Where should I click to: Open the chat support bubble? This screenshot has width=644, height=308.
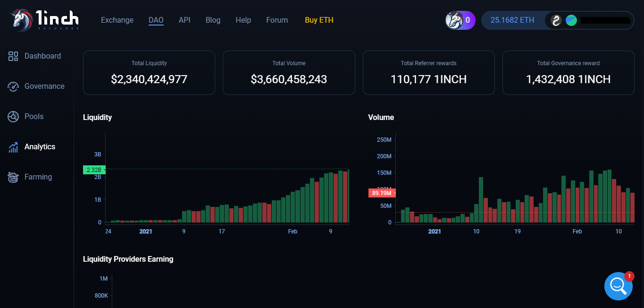coord(618,286)
